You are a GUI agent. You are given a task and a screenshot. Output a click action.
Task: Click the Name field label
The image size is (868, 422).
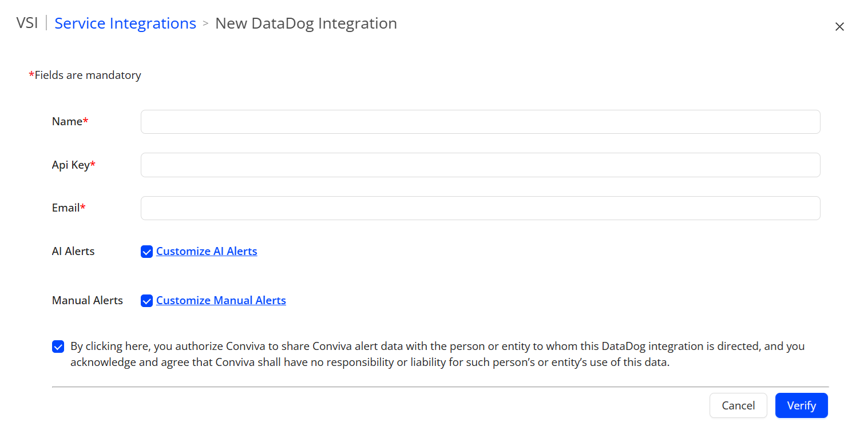[x=68, y=121]
